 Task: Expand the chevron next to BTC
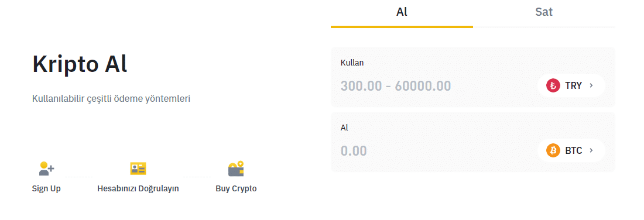[591, 150]
